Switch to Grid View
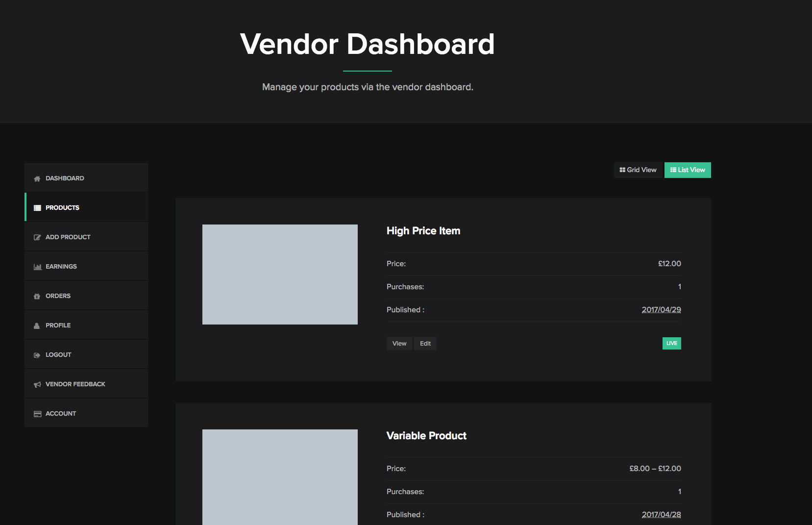The height and width of the screenshot is (525, 812). tap(638, 170)
